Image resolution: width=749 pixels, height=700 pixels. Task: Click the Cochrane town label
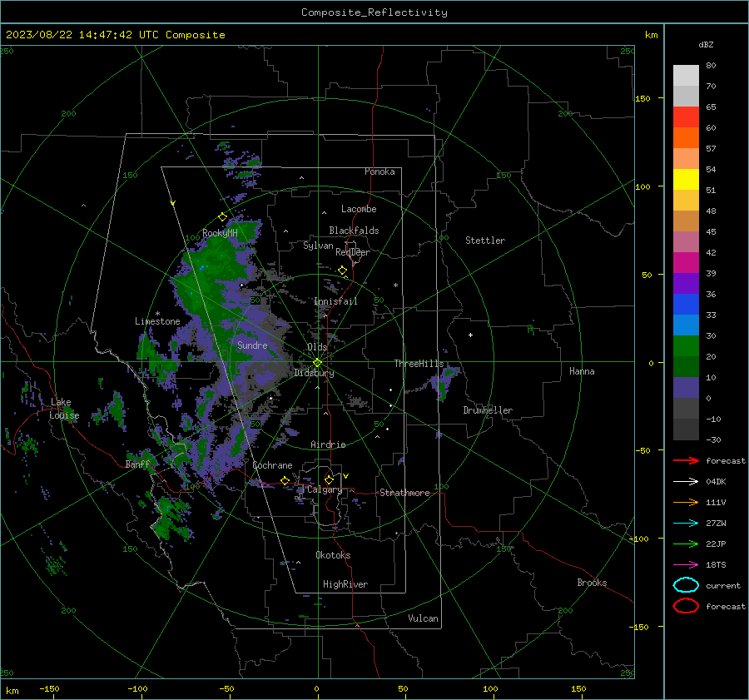(x=272, y=465)
